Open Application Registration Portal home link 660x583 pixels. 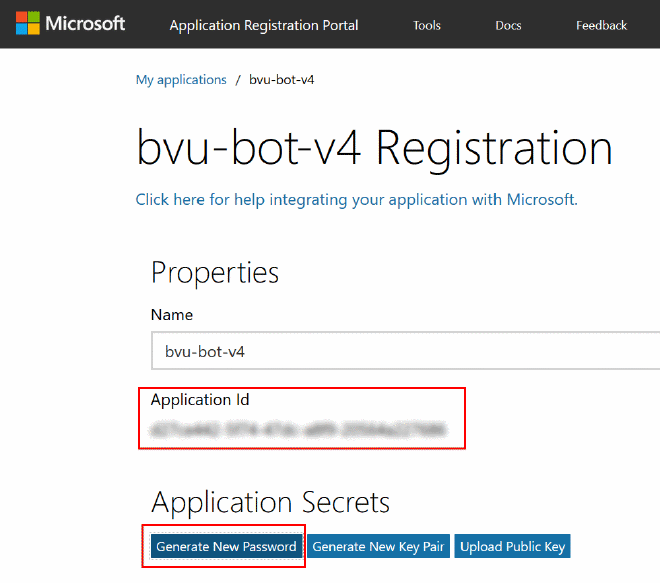tap(263, 25)
